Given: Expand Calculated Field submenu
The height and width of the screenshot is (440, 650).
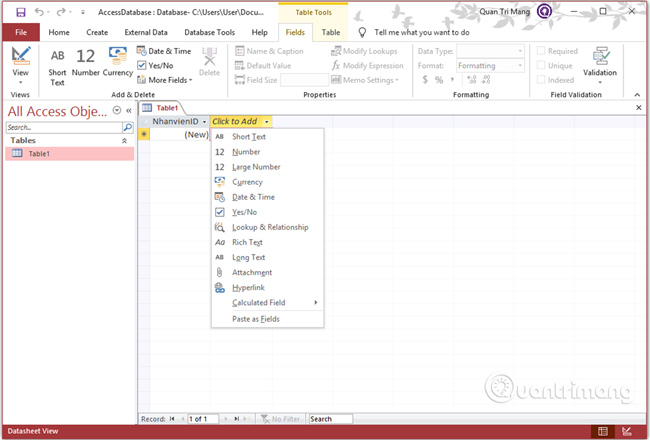Looking at the screenshot, I should click(x=267, y=303).
